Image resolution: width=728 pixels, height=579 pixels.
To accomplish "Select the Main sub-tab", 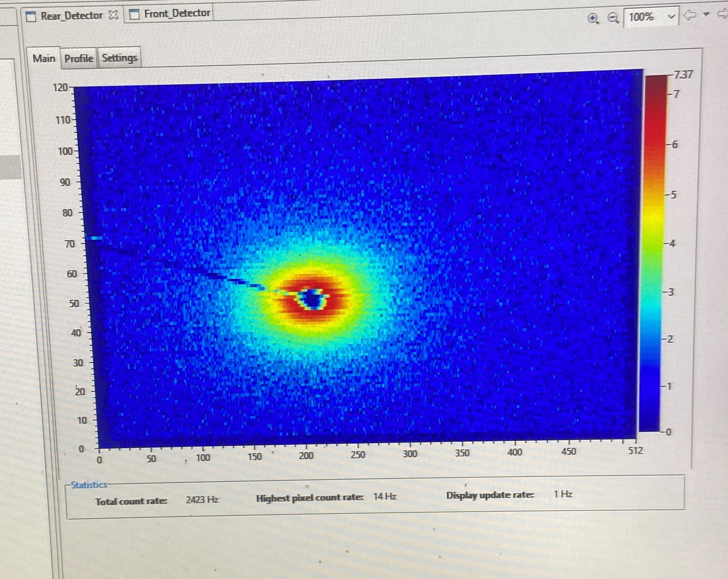I will click(x=44, y=58).
